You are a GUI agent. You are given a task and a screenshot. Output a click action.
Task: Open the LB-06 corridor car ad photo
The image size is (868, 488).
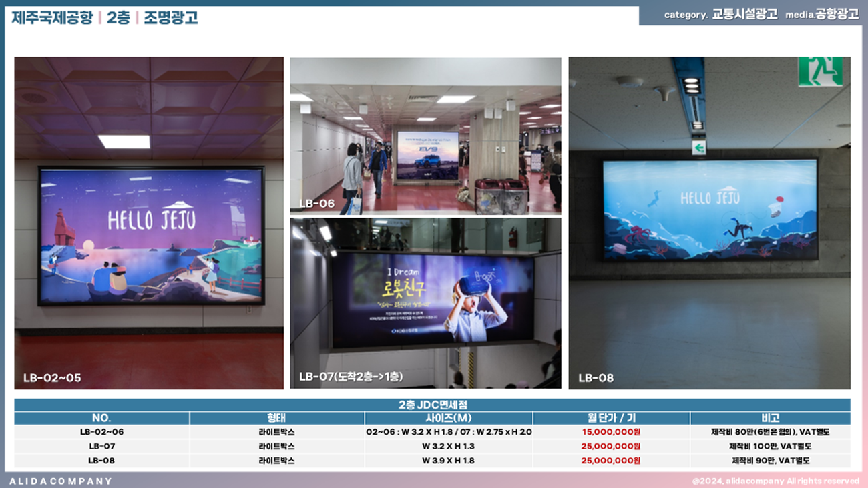click(x=425, y=136)
